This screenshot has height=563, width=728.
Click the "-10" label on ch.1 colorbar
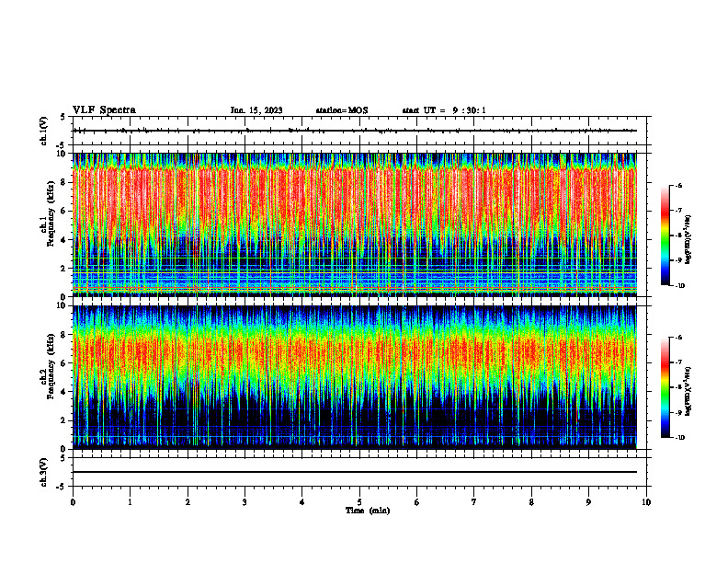click(x=679, y=286)
